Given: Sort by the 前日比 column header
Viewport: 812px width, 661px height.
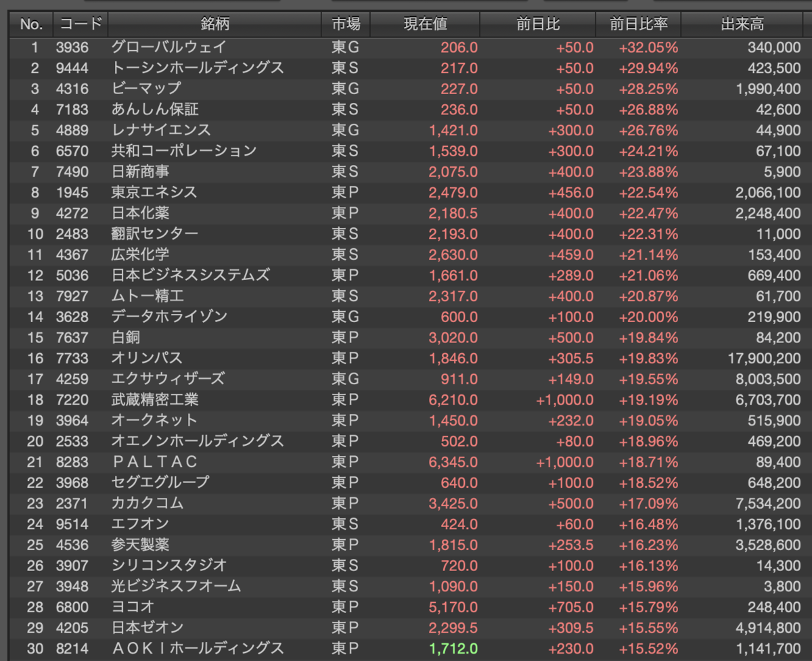Looking at the screenshot, I should pos(538,24).
